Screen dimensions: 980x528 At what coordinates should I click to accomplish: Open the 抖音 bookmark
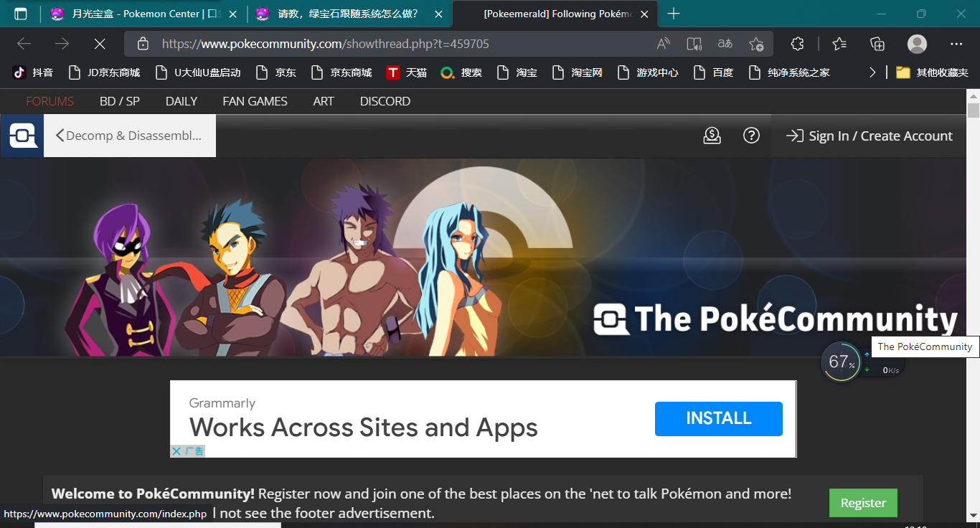[x=33, y=72]
